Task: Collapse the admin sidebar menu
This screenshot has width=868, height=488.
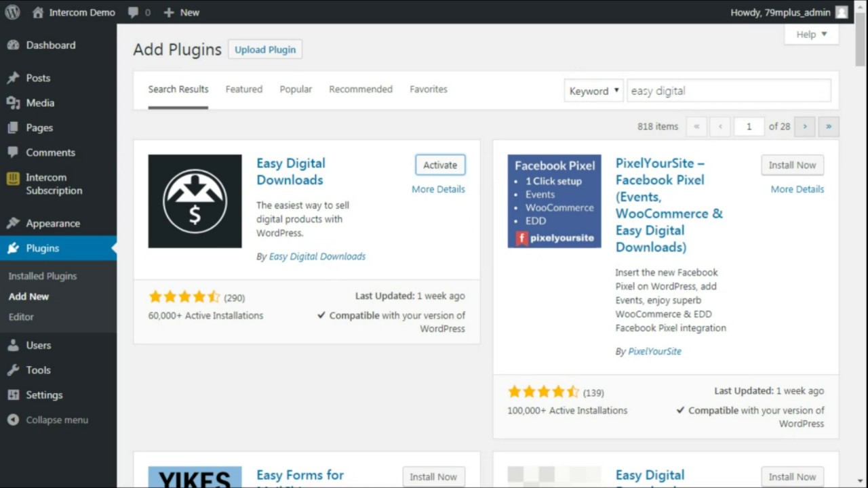Action: coord(47,420)
